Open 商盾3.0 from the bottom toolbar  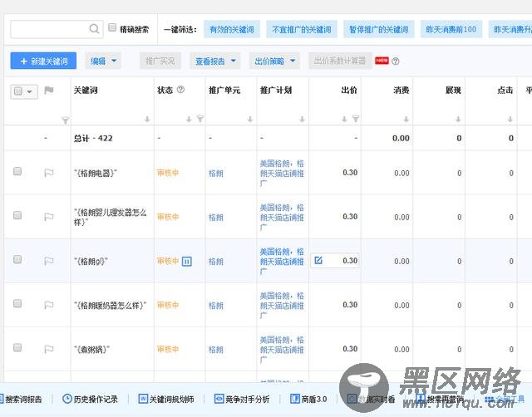308,399
